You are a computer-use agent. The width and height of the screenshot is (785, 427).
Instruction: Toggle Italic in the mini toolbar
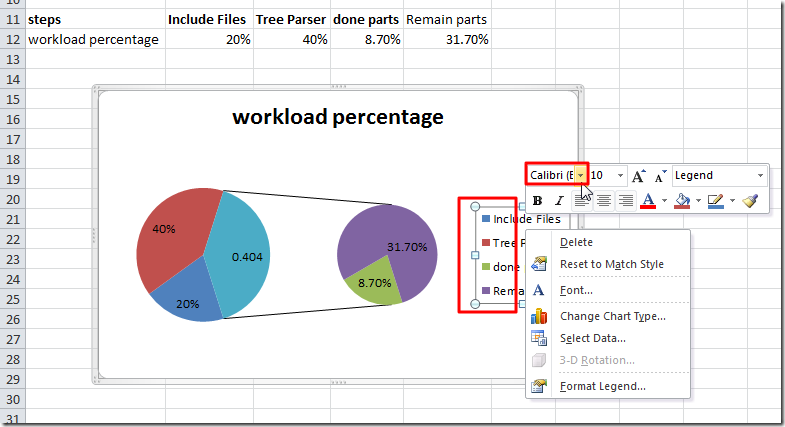tap(559, 201)
